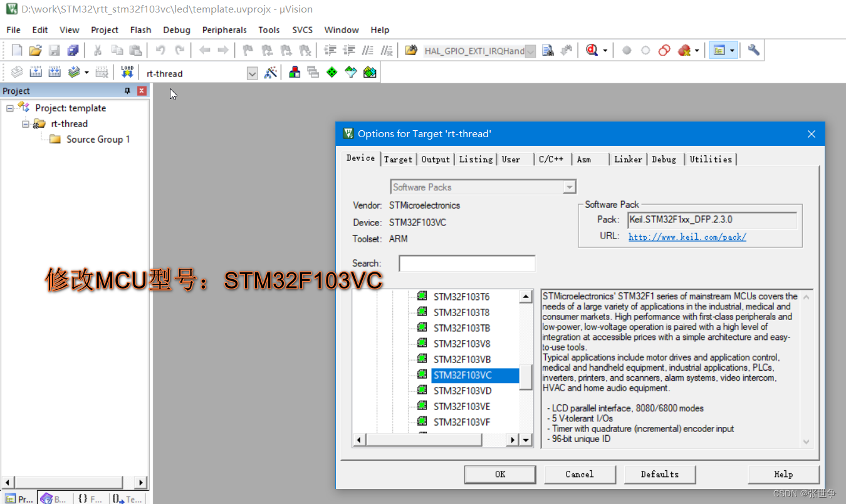Click the device list vertical scrollbar thumb
The image size is (846, 504).
[526, 377]
